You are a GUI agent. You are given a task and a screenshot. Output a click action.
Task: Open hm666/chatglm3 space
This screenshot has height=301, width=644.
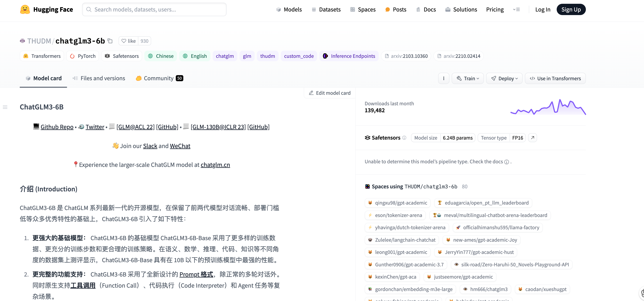[485, 289]
